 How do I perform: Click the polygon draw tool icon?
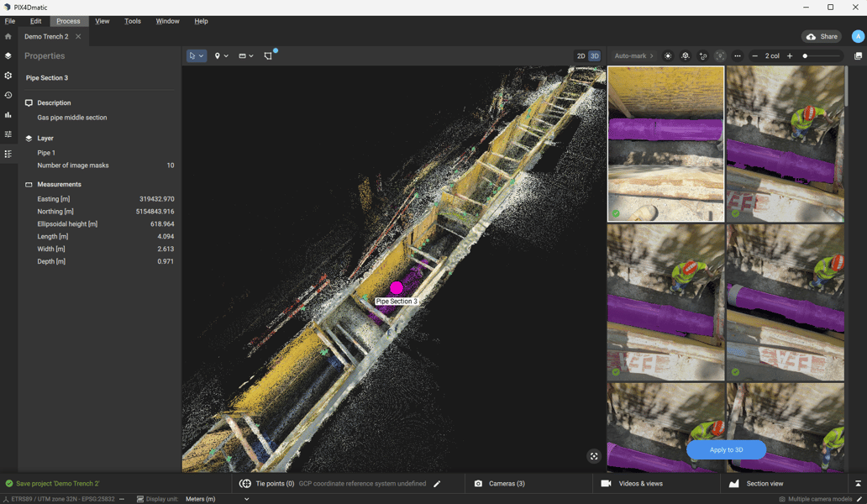point(268,56)
